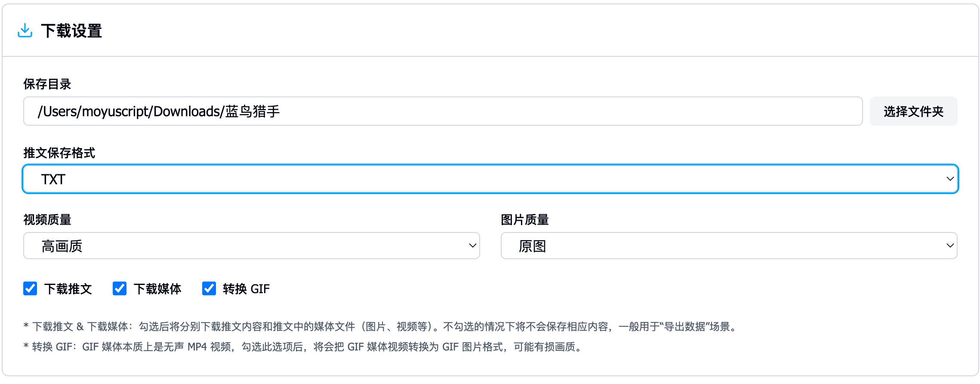Click the download icon beside 下载设置
Viewport: 980px width, 384px height.
click(x=25, y=31)
